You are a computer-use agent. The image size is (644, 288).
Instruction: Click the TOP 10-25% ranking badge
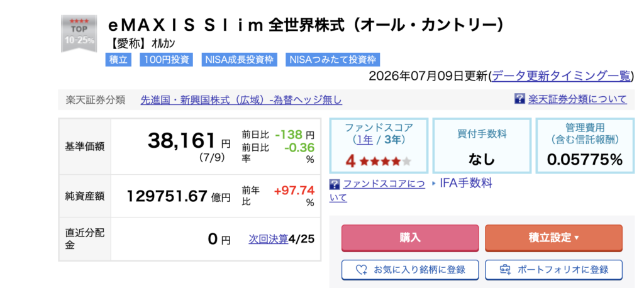79,34
